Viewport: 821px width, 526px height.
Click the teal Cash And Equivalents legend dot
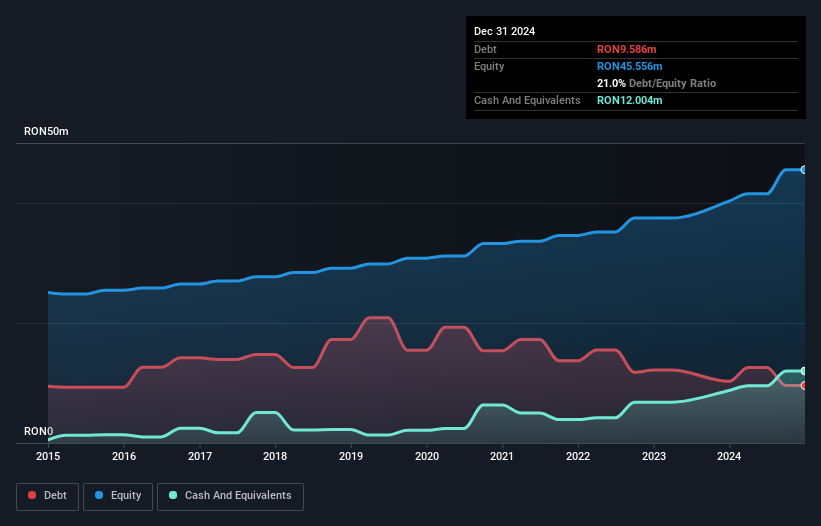tap(173, 495)
